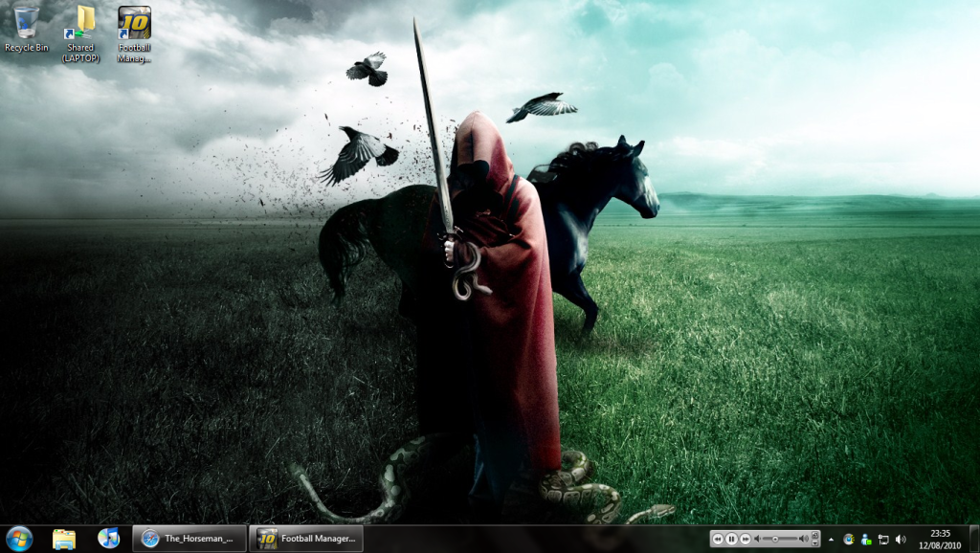Open Windows Explorer from the taskbar
Viewport: 980px width, 553px height.
pyautogui.click(x=64, y=539)
